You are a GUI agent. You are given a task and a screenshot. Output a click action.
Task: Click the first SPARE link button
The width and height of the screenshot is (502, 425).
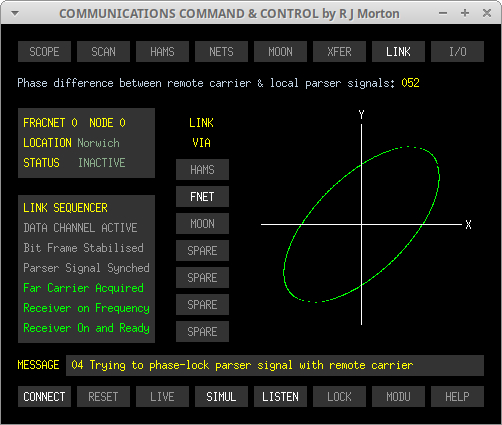coord(202,251)
